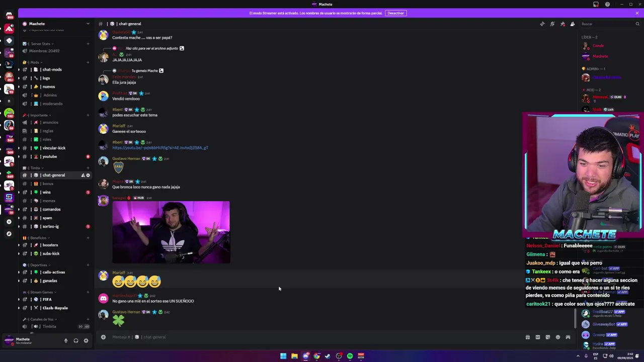This screenshot has height=362, width=644.
Task: Open the emoji picker icon
Action: coord(558,337)
